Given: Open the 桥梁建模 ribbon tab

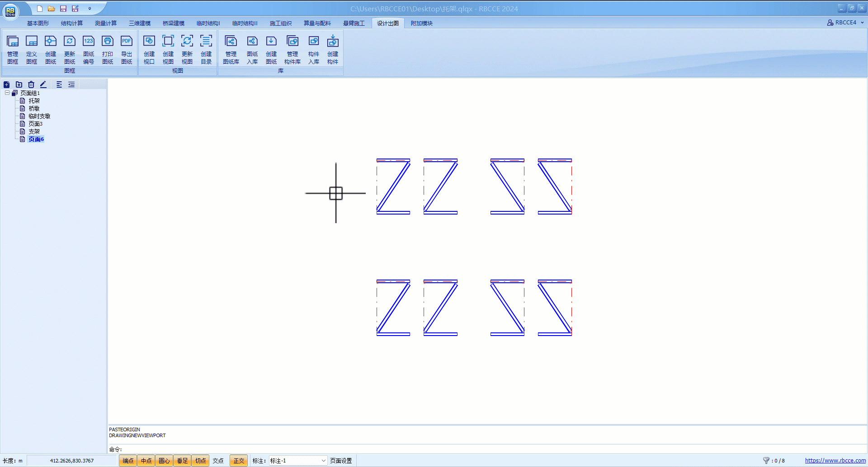Looking at the screenshot, I should 174,23.
